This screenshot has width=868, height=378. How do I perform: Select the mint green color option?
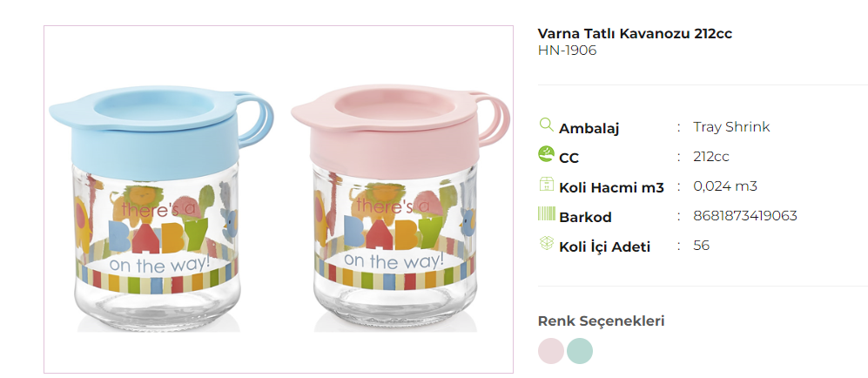(580, 351)
